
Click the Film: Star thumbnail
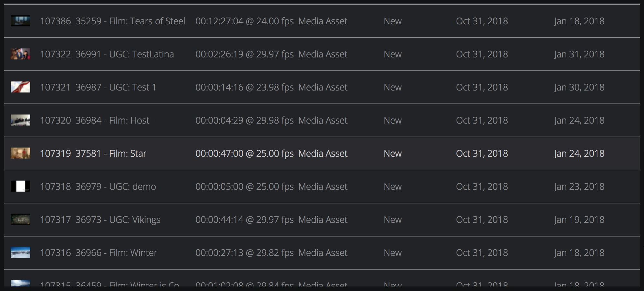coord(20,153)
